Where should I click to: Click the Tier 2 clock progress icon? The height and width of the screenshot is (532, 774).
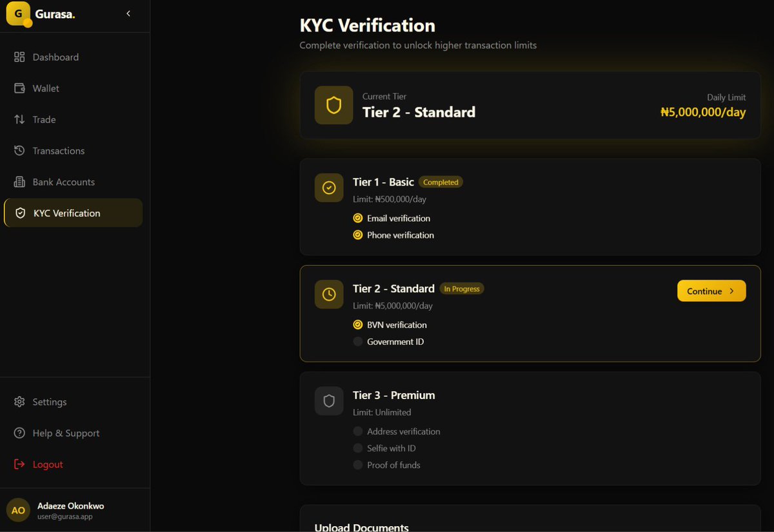pos(329,294)
